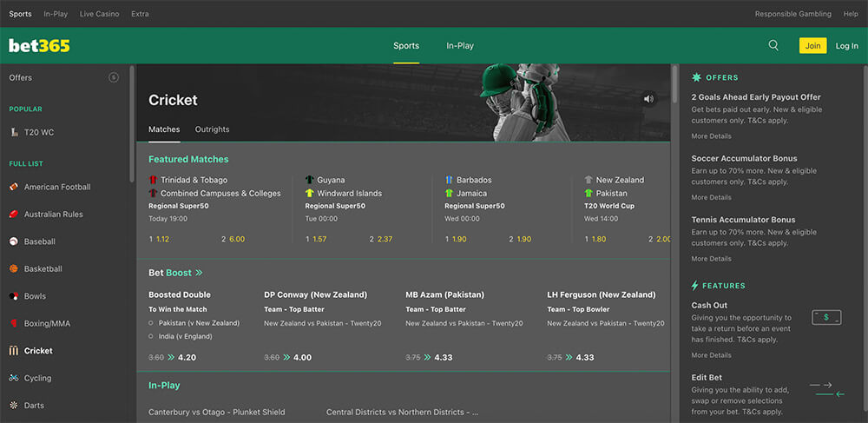
Task: Click the Combined Campuses & Colleges shirt icon
Action: [154, 193]
